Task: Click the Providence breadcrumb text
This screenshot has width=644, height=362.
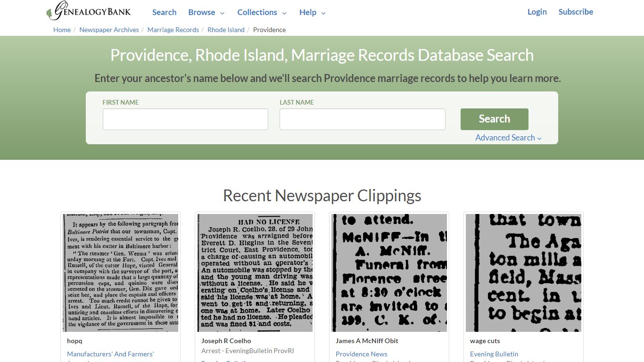Action: click(269, 30)
